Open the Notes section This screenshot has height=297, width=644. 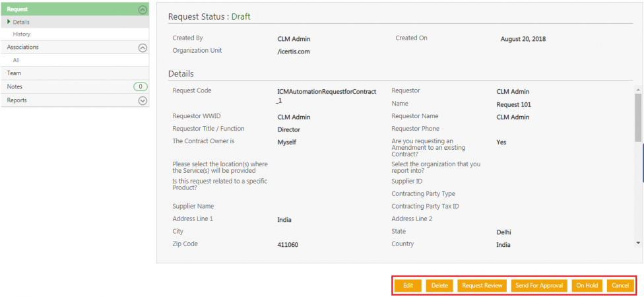tap(15, 86)
